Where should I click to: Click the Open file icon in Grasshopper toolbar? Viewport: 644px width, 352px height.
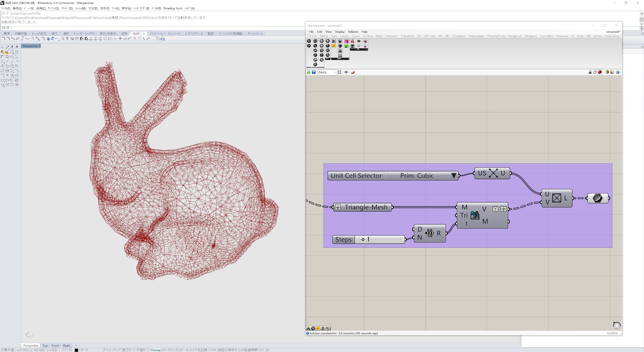click(308, 72)
